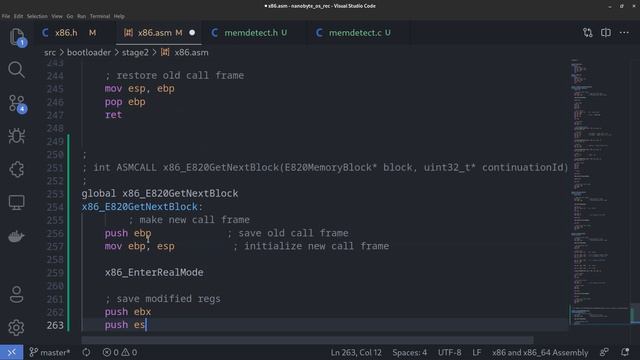Image resolution: width=640 pixels, height=360 pixels.
Task: Open the Search view in activity bar
Action: coord(16,70)
